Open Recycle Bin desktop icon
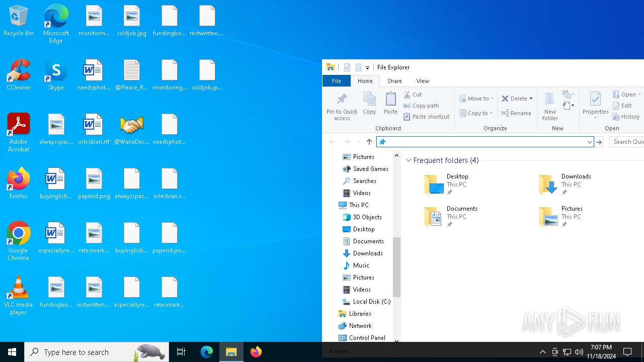The height and width of the screenshot is (362, 644). click(19, 21)
